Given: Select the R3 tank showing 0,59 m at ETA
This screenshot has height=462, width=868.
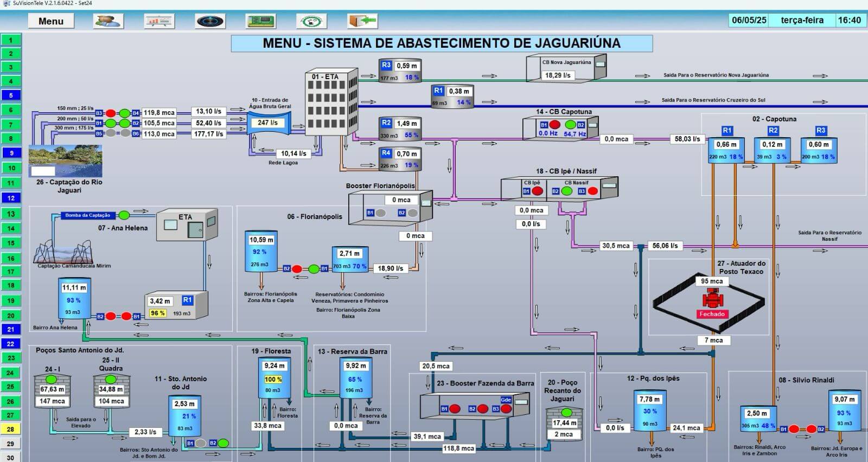Looking at the screenshot, I should pyautogui.click(x=400, y=70).
